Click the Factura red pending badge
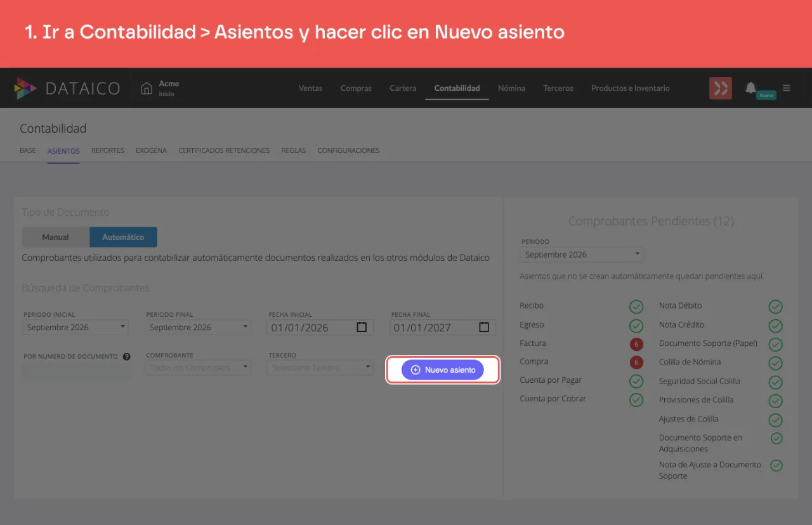This screenshot has height=525, width=812. point(636,345)
